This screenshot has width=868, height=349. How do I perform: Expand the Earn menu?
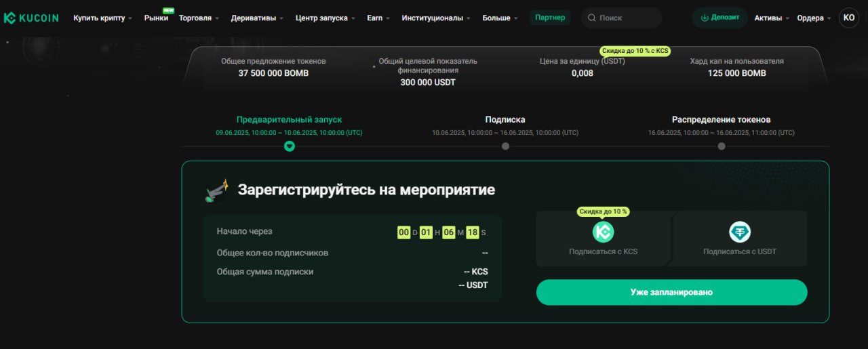[378, 18]
